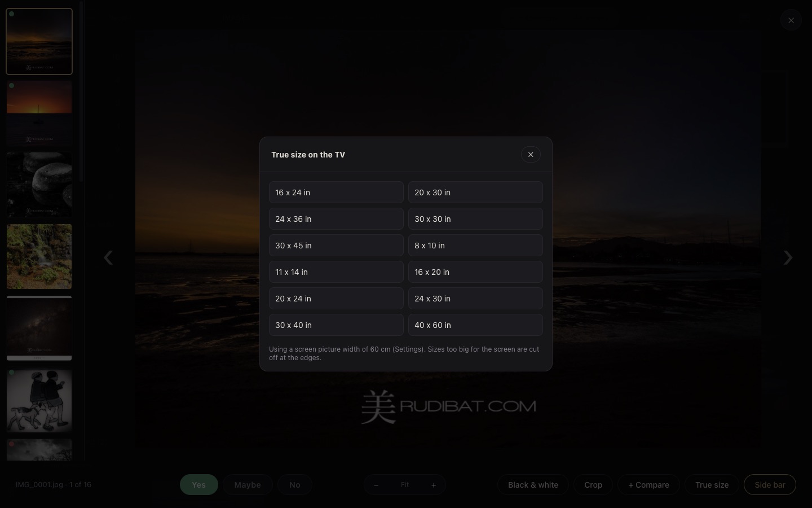Go to the previous photo arrow

click(108, 258)
